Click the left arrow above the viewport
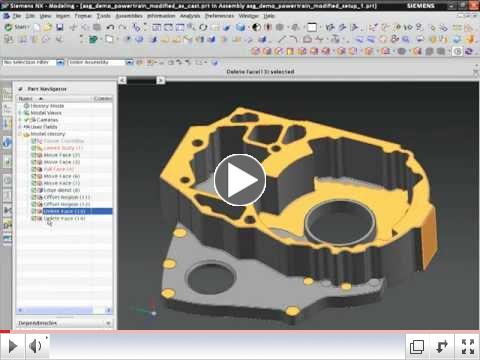Image resolution: width=480 pixels, height=360 pixels. 122,80
